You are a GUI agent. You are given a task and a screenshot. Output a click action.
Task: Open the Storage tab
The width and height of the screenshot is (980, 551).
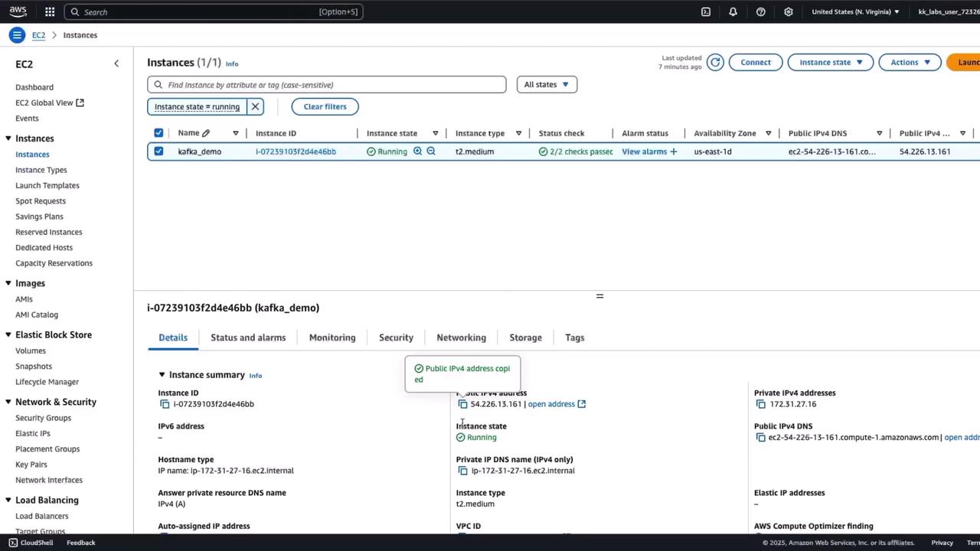pyautogui.click(x=525, y=337)
